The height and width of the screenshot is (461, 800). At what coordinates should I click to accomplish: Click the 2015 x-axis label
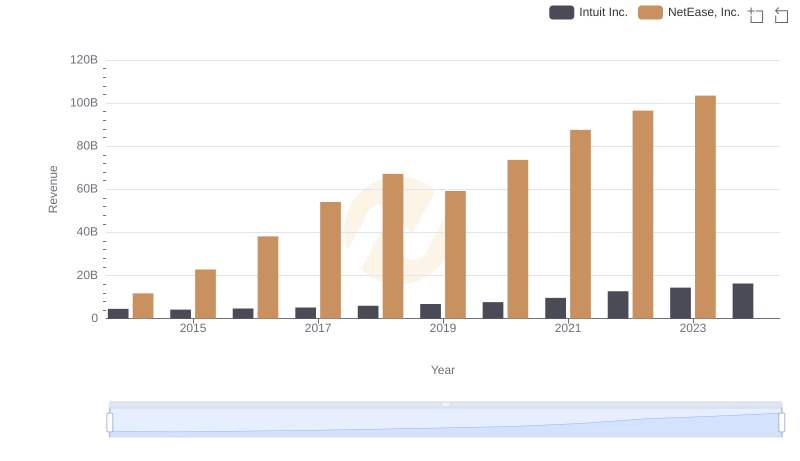tap(193, 328)
